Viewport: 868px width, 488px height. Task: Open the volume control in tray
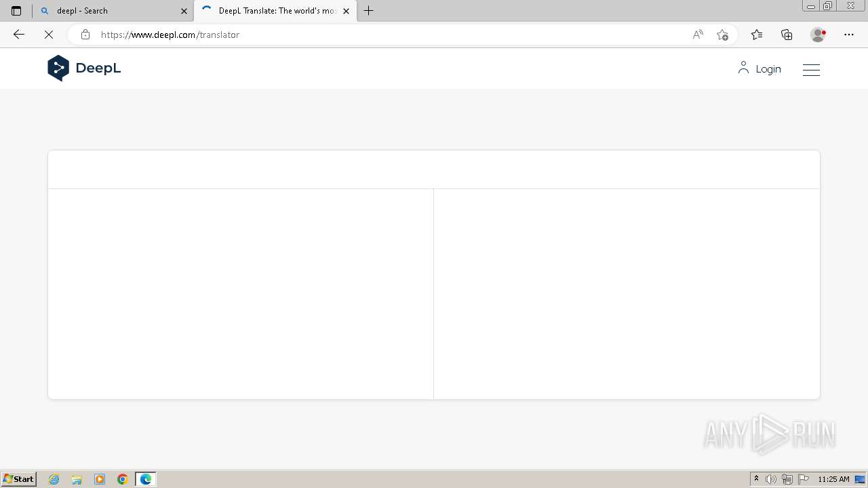tap(771, 479)
